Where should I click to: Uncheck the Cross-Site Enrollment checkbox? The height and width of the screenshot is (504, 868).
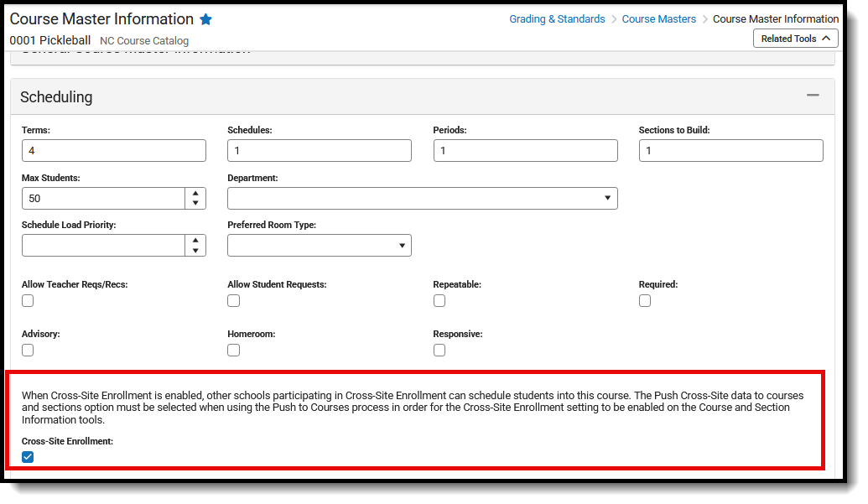[28, 456]
